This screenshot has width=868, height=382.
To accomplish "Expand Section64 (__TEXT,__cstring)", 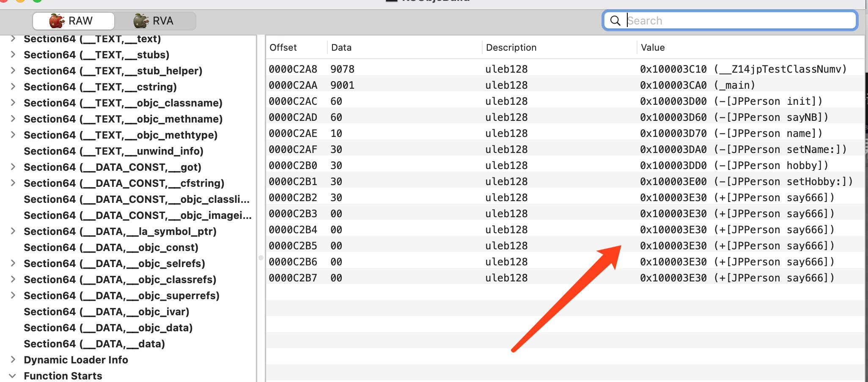I will 13,87.
